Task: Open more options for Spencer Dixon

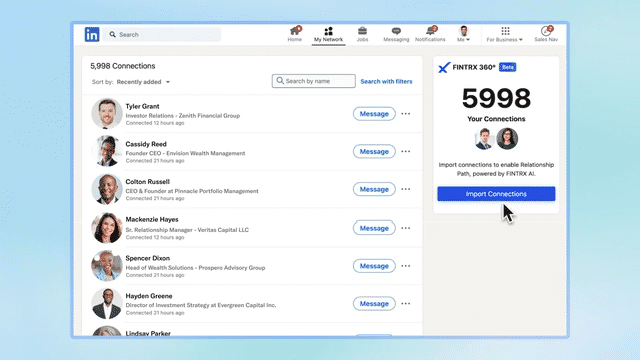Action: click(405, 266)
